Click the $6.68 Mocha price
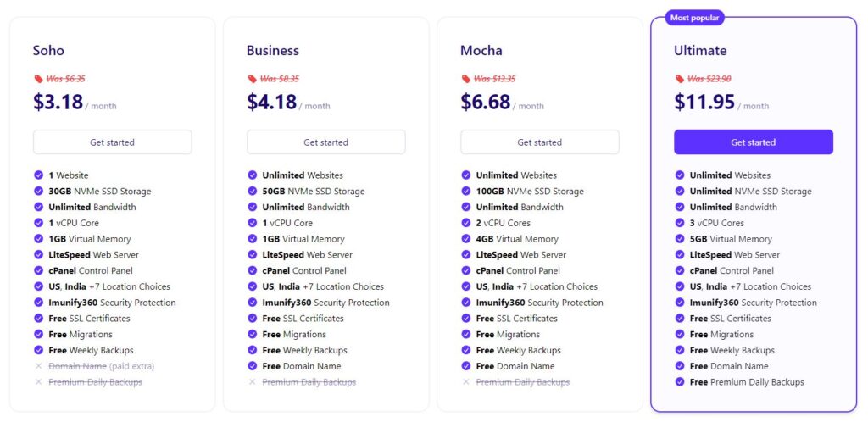The width and height of the screenshot is (868, 422). pyautogui.click(x=486, y=103)
